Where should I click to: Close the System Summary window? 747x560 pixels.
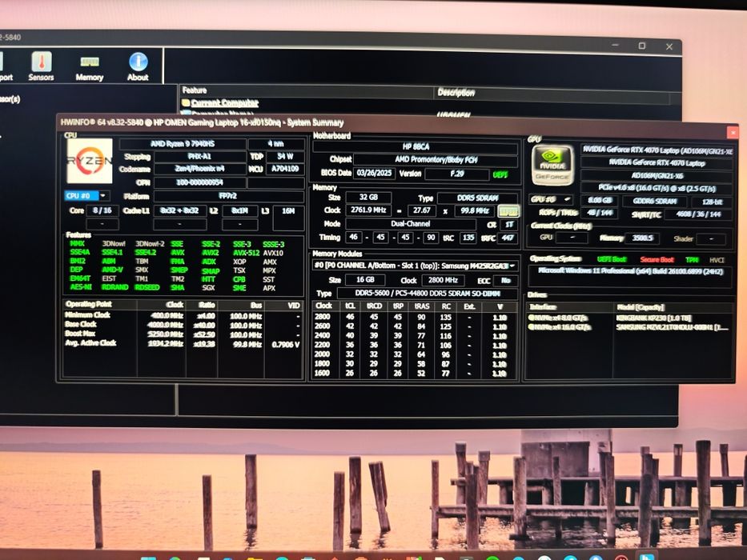coord(733,132)
